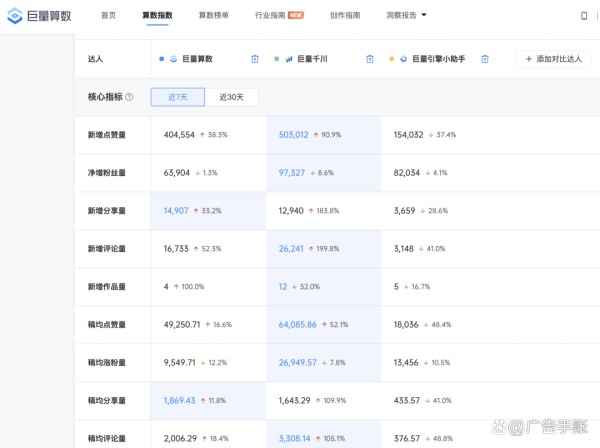Click value 13,456
This screenshot has height=448, width=600.
pos(406,362)
